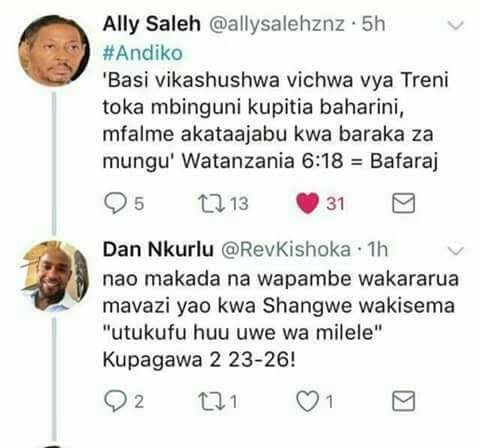Open Ally Saleh display name
The width and height of the screenshot is (480, 448).
152,24
